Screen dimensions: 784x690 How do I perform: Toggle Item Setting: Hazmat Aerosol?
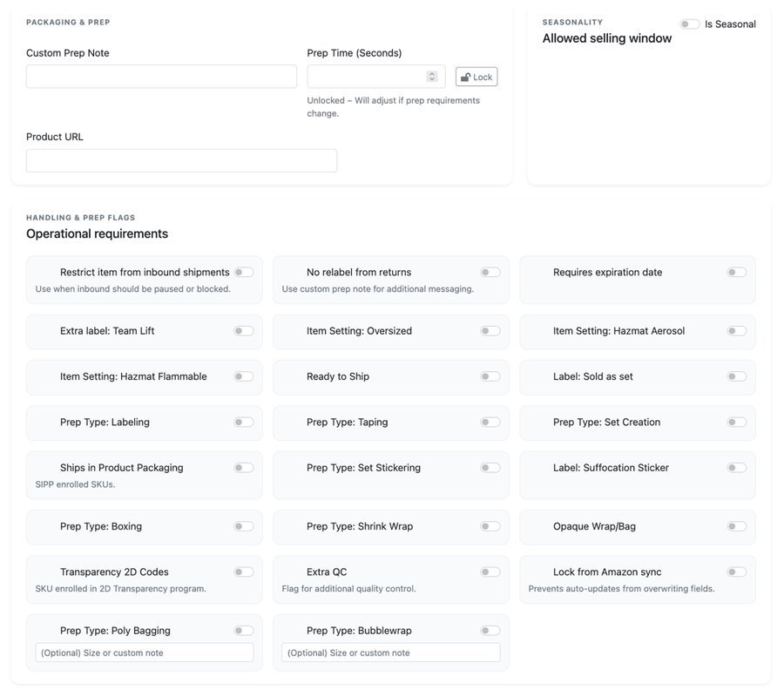pyautogui.click(x=737, y=331)
